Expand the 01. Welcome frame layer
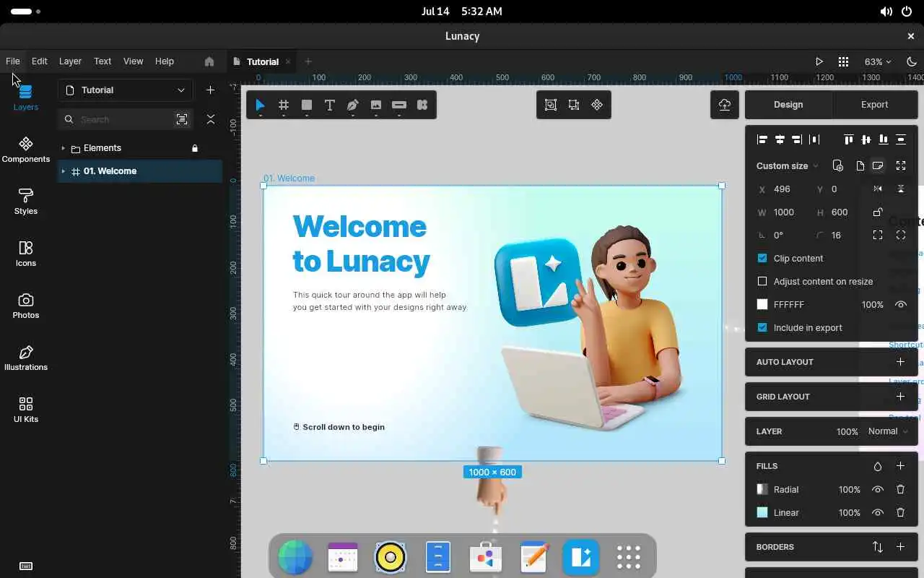The width and height of the screenshot is (924, 578). tap(63, 171)
